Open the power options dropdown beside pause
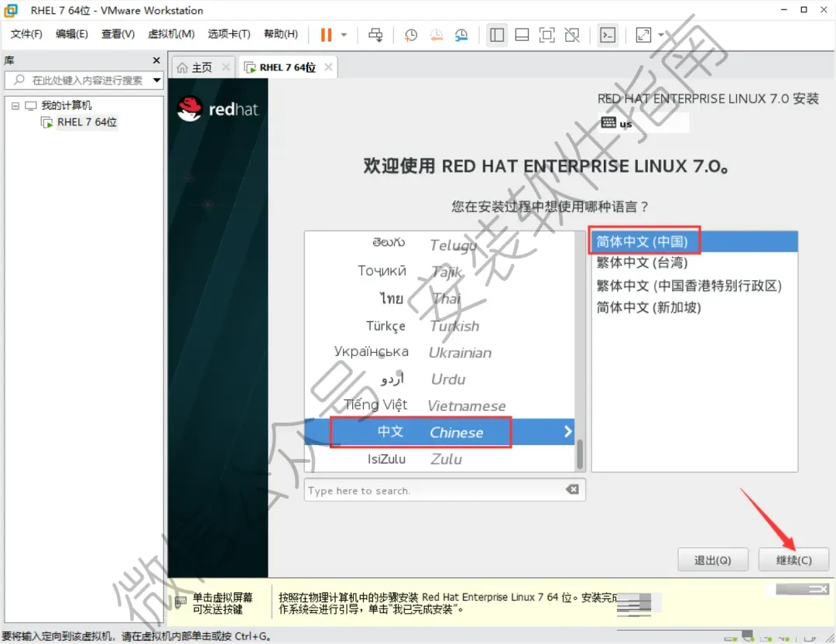Image resolution: width=836 pixels, height=644 pixels. click(344, 35)
